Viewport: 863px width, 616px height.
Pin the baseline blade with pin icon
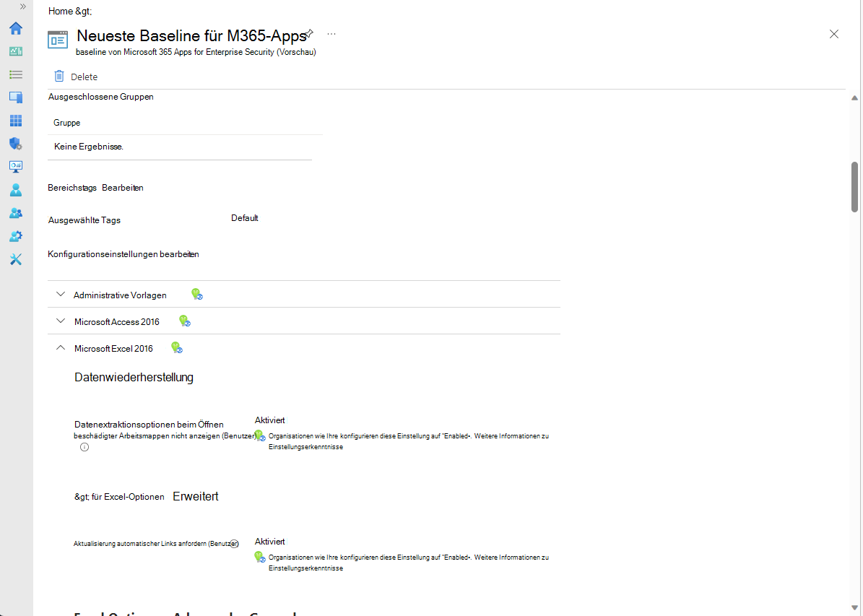tap(309, 34)
